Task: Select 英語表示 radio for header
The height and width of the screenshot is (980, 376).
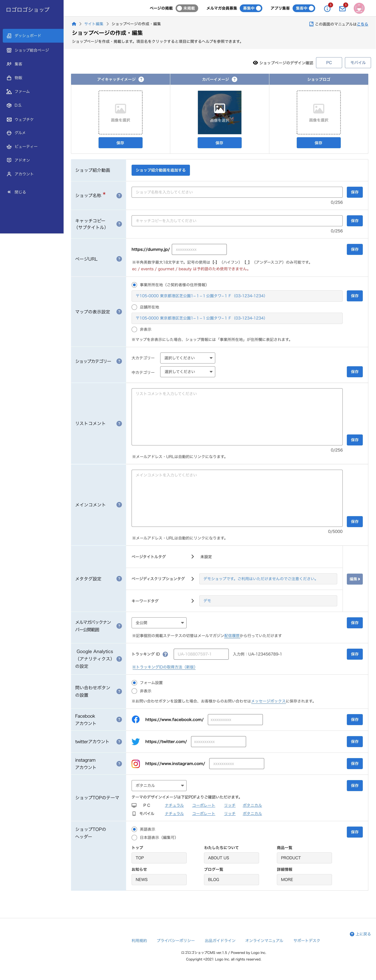Action: (134, 829)
